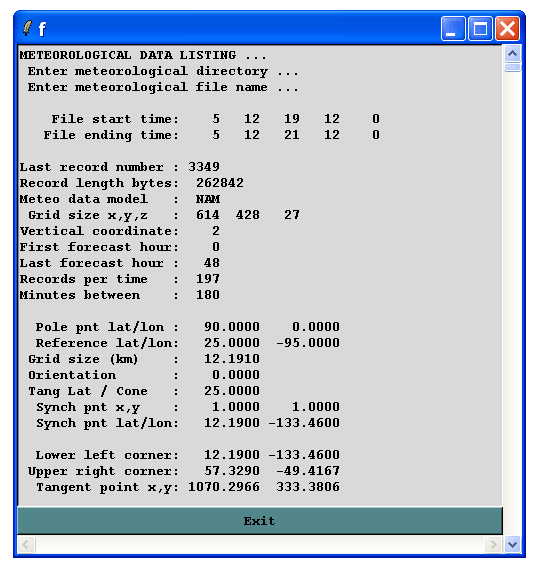This screenshot has width=534, height=566.
Task: Click the horizontal scrollbar track
Action: [x=260, y=544]
